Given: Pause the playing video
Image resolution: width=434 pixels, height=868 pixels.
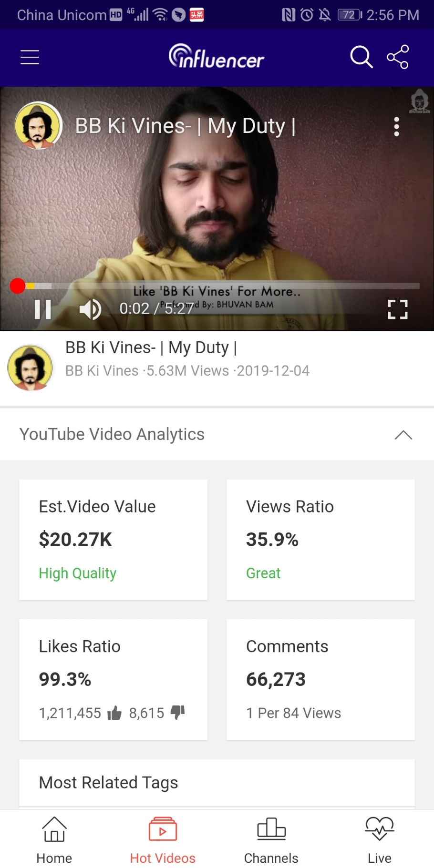Looking at the screenshot, I should coord(43,309).
